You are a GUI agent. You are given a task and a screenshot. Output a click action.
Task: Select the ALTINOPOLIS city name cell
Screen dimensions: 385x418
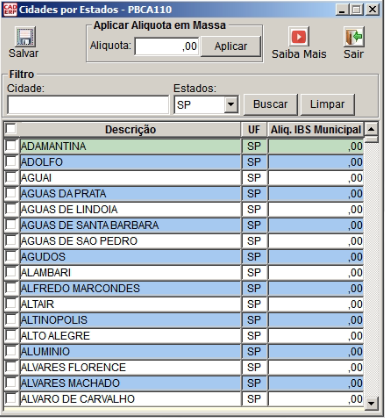pyautogui.click(x=130, y=320)
